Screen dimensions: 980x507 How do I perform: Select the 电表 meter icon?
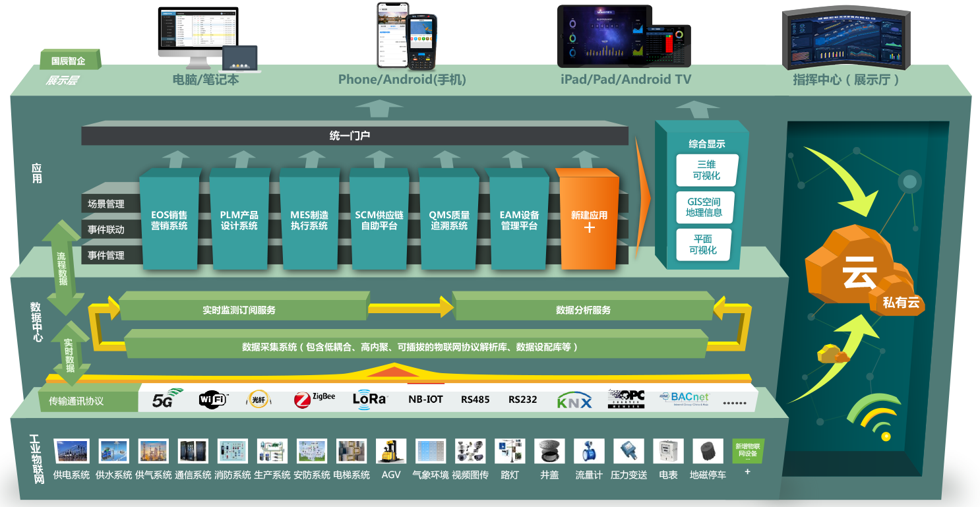click(x=668, y=452)
